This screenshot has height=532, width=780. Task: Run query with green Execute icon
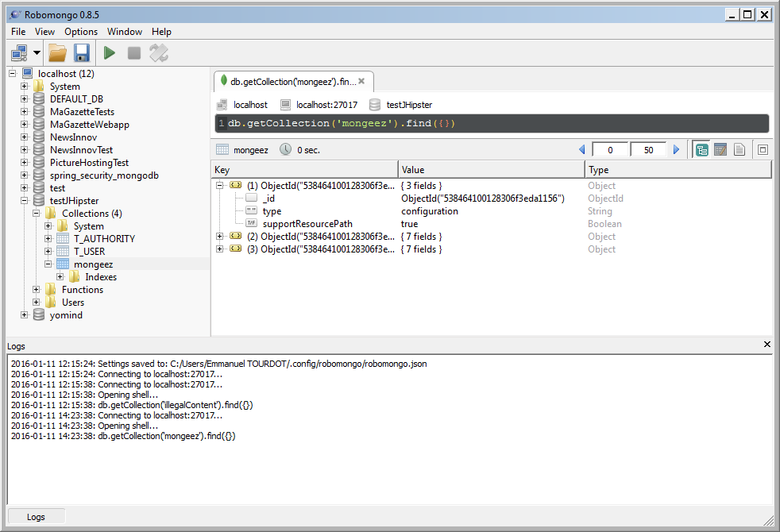tap(110, 52)
